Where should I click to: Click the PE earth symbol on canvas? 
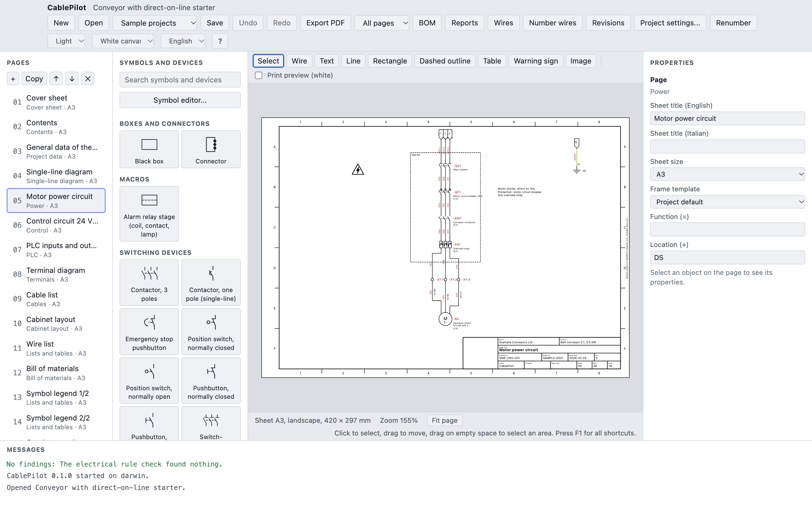pyautogui.click(x=577, y=171)
